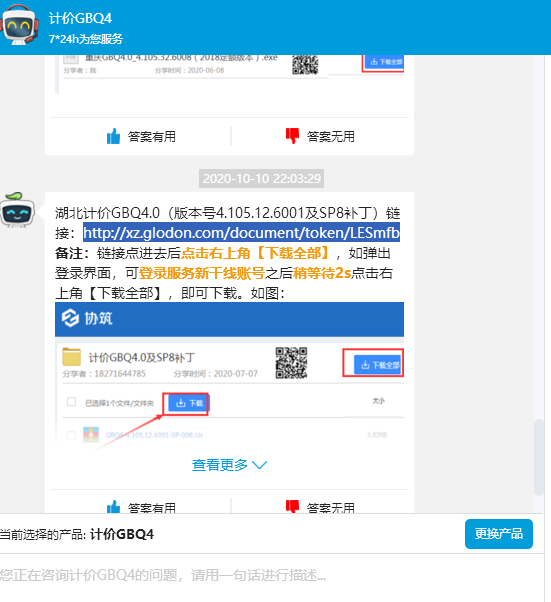Click the 2020-10-10 22:03:29 timestamp
Image resolution: width=551 pixels, height=602 pixels.
[261, 179]
